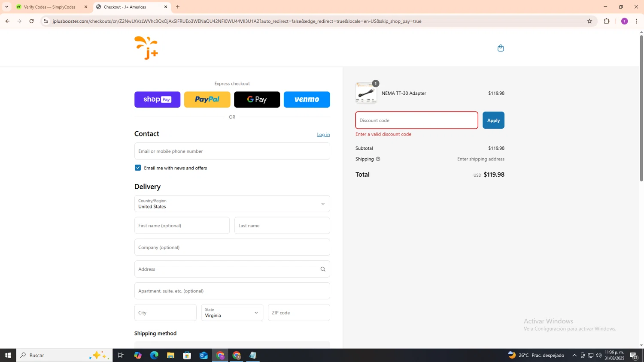View site information icon in address bar

pos(46,21)
